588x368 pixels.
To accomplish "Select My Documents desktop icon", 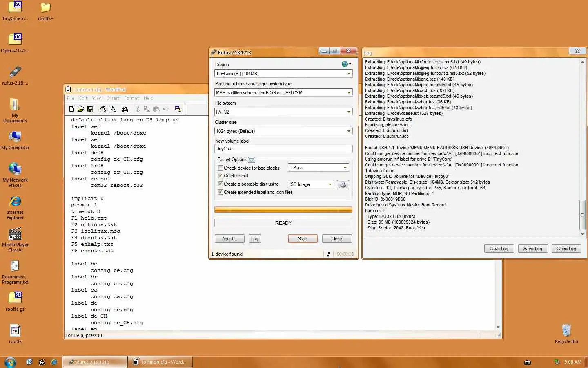I will click(x=15, y=110).
